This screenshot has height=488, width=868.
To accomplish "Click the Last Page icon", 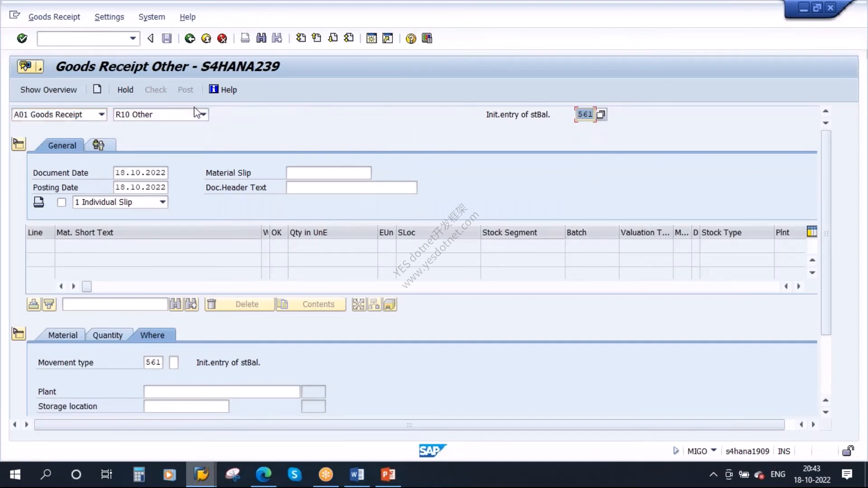I will [x=349, y=38].
